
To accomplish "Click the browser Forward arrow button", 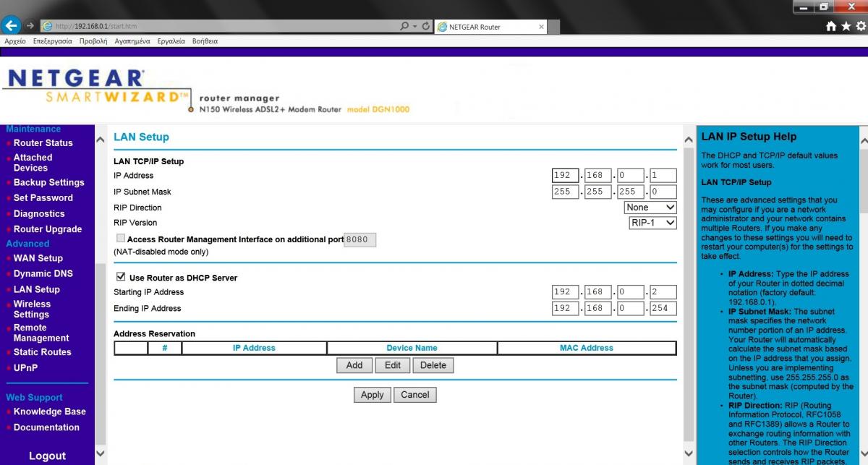I will click(30, 26).
